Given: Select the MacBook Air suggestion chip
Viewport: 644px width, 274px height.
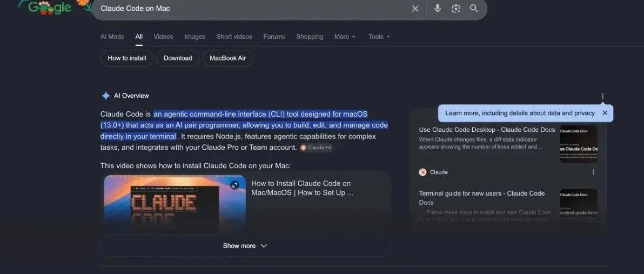Looking at the screenshot, I should (x=228, y=58).
